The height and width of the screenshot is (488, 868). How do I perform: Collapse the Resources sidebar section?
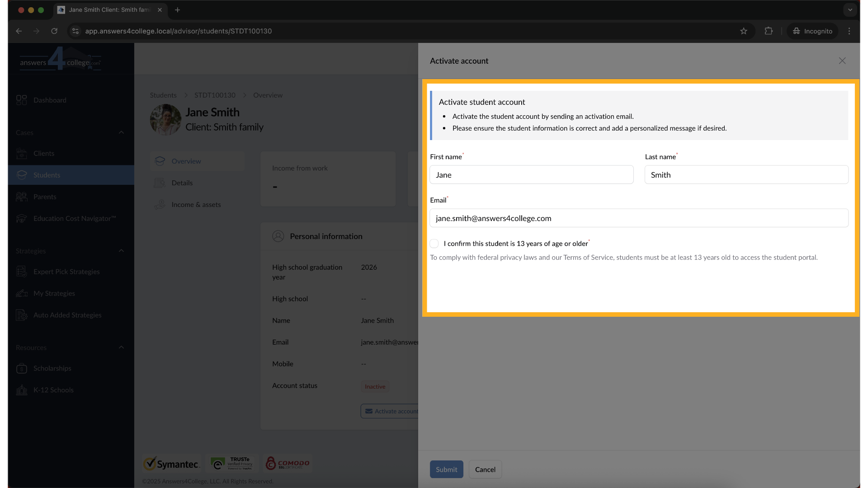click(121, 347)
